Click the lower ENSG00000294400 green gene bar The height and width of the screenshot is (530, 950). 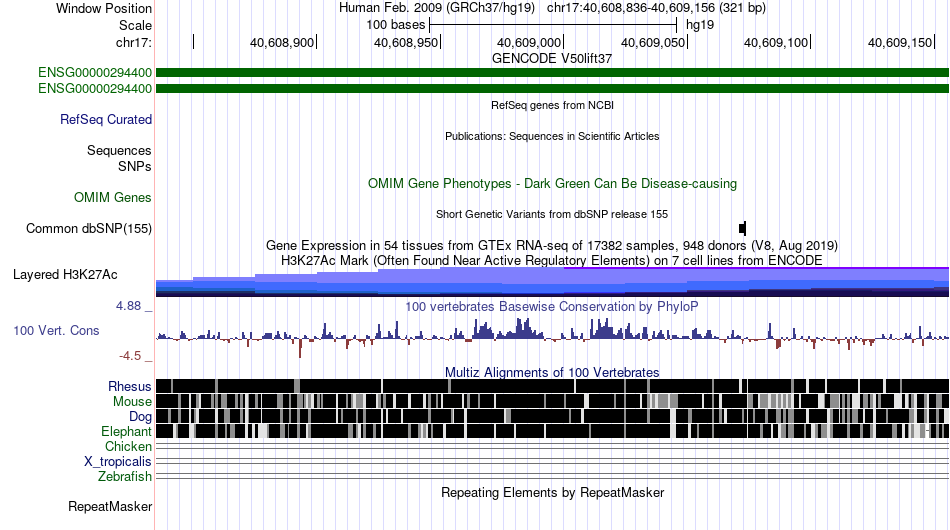[553, 88]
